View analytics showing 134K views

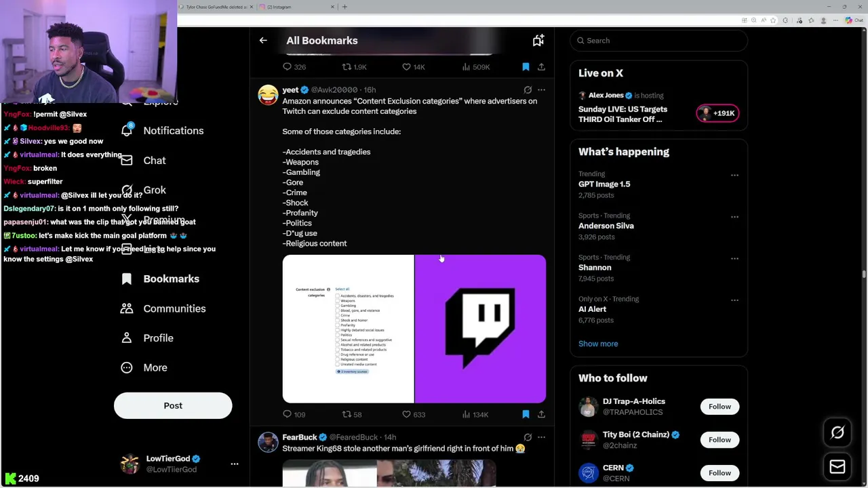point(475,414)
